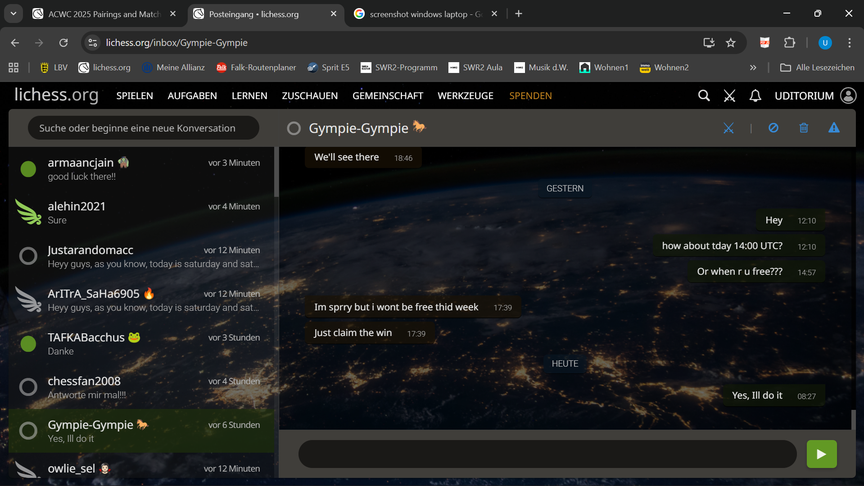Open UDITORIUM username menu
864x486 pixels.
(x=804, y=96)
